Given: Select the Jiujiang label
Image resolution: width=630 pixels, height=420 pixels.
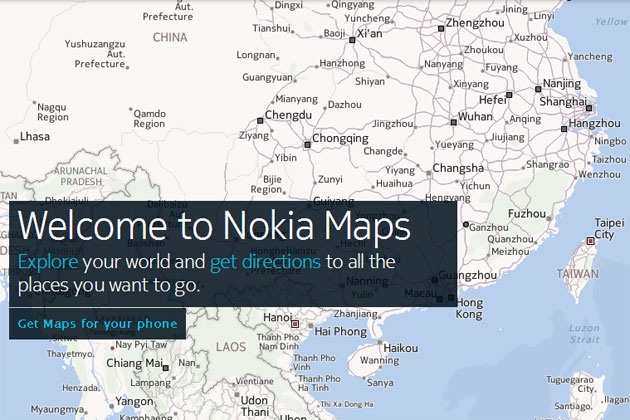Looking at the screenshot, I should pyautogui.click(x=507, y=137).
